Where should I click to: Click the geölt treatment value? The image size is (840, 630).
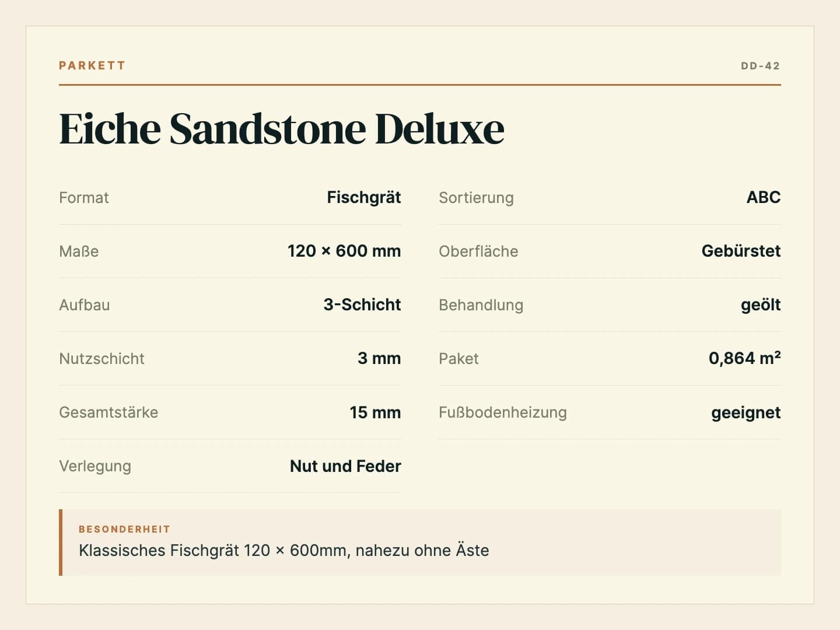pos(761,305)
